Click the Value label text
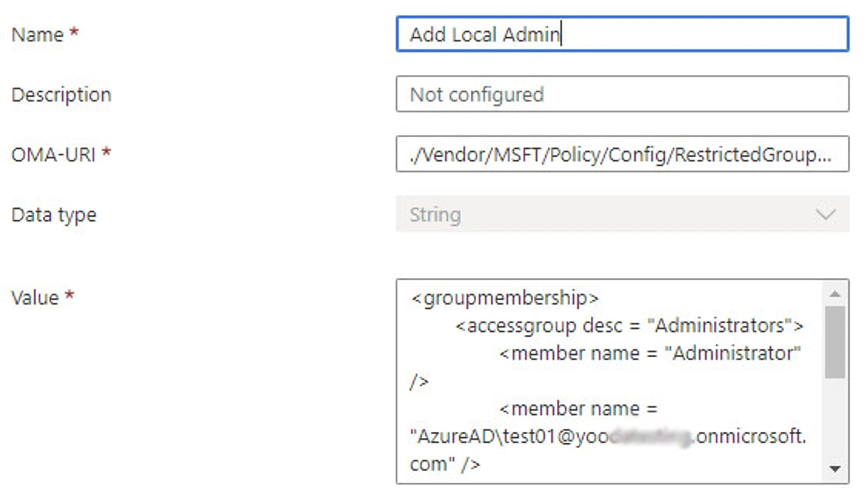This screenshot has width=868, height=488. [35, 298]
